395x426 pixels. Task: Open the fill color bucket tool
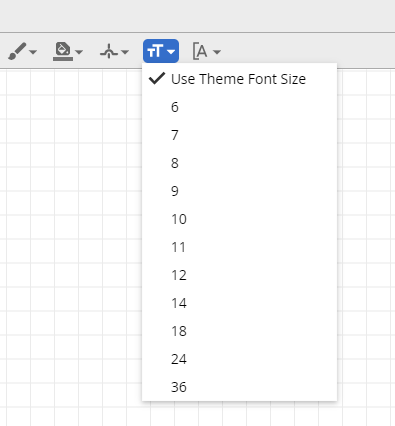coord(63,51)
